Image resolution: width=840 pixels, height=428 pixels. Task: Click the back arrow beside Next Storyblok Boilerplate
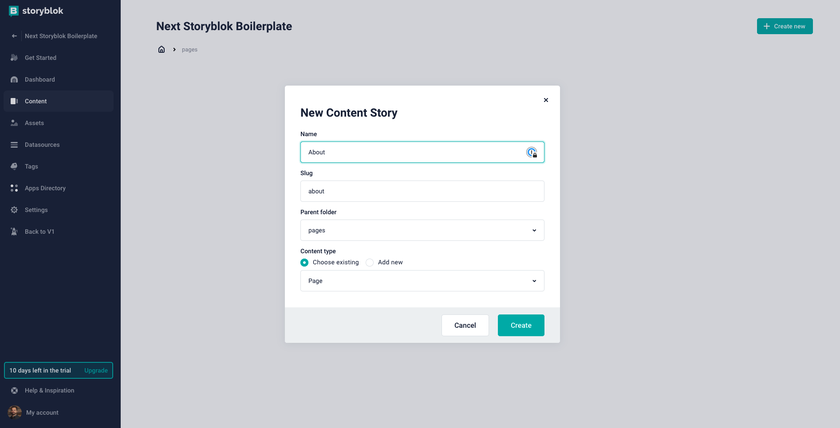point(14,36)
